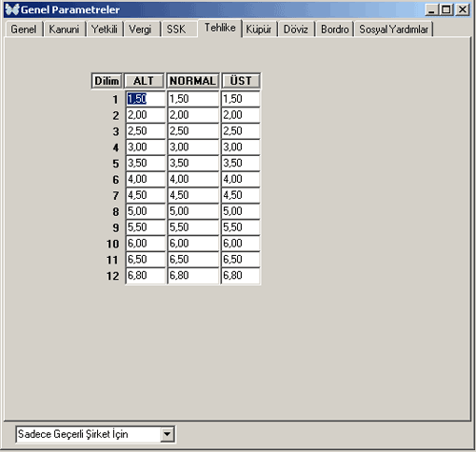Select the Yetkili tab
The height and width of the screenshot is (452, 476).
click(105, 29)
